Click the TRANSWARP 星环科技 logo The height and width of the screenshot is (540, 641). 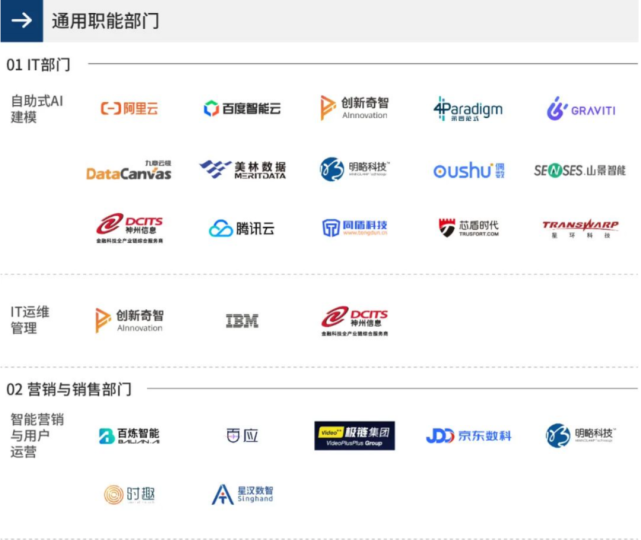point(580,229)
